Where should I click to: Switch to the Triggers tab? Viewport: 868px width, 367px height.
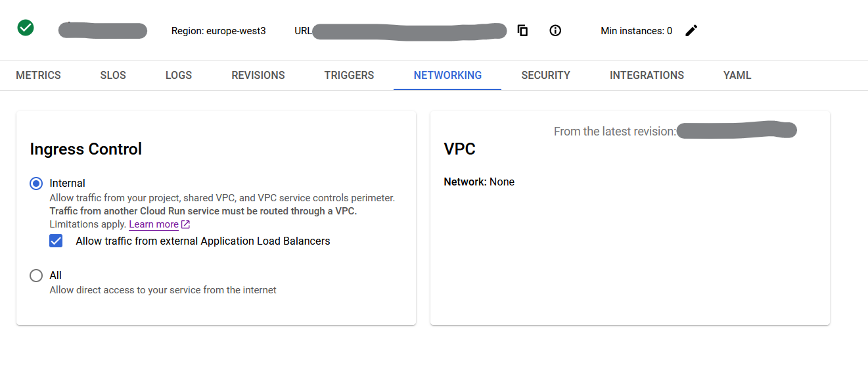349,76
